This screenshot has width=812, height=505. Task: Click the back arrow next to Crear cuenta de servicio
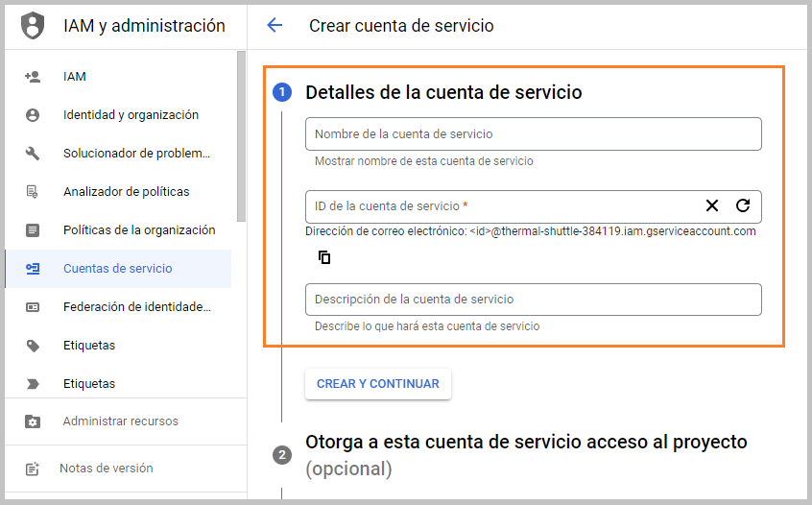click(275, 25)
